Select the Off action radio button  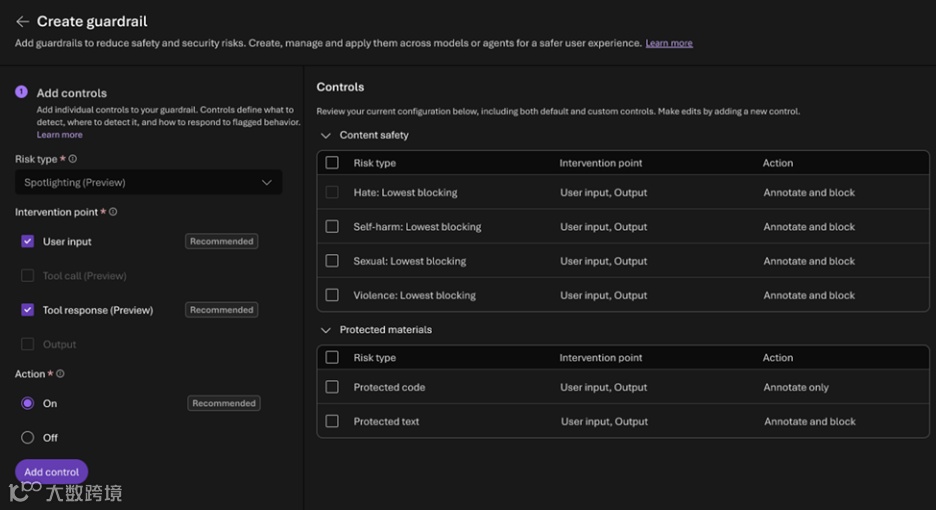[28, 437]
